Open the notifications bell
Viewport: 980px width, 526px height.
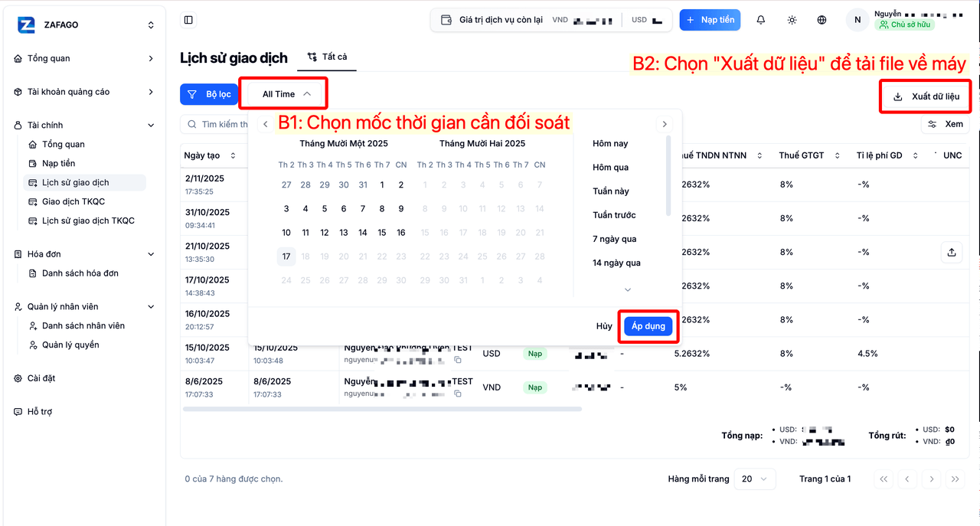tap(761, 20)
